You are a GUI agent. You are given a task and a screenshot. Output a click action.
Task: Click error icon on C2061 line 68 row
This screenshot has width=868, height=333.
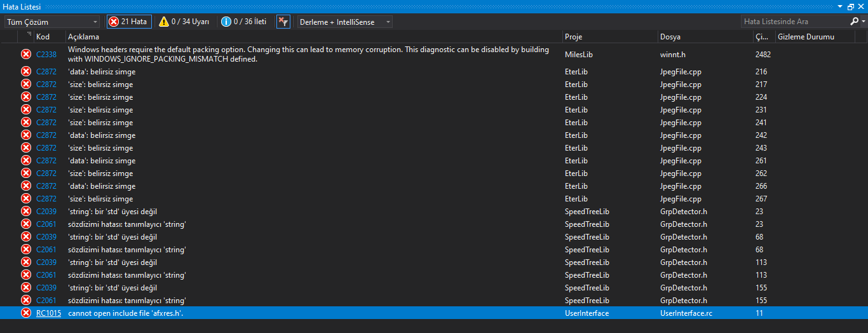[x=26, y=250]
